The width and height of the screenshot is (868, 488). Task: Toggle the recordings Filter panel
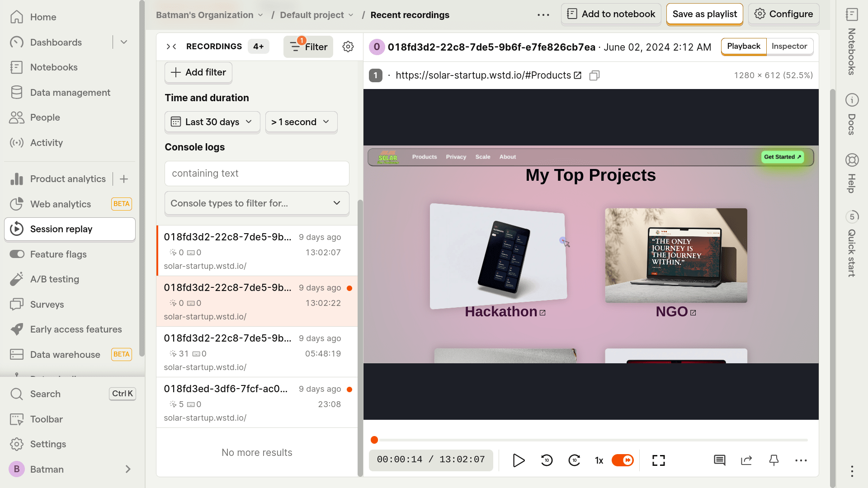(308, 47)
